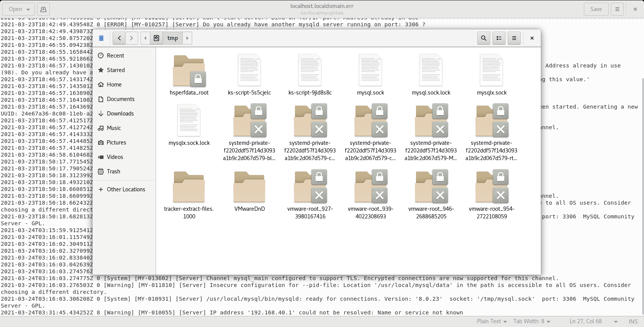This screenshot has width=644, height=327.
Task: Open new document icon in gedit header
Action: 43,9
